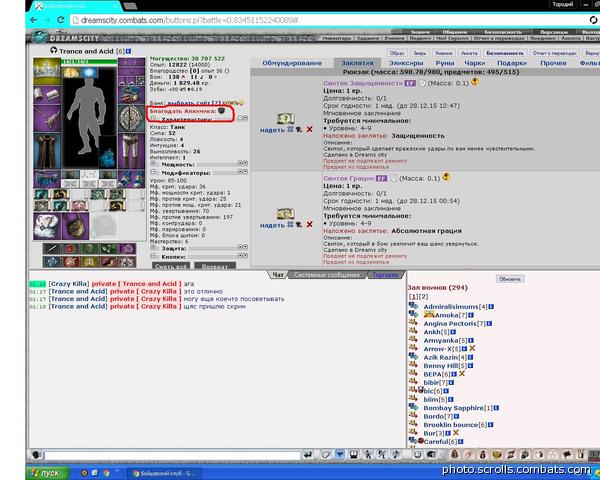
Task: Expand the Кнопки section
Action: tap(154, 256)
